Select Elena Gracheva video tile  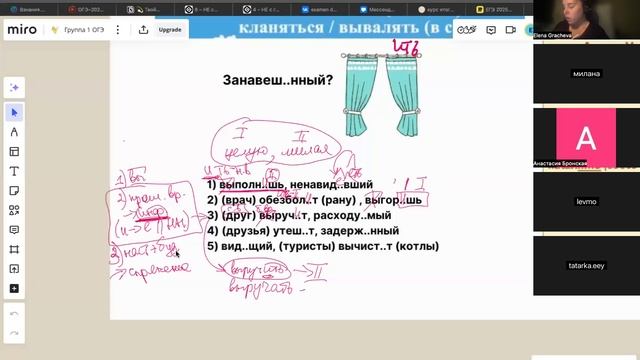[x=586, y=20]
